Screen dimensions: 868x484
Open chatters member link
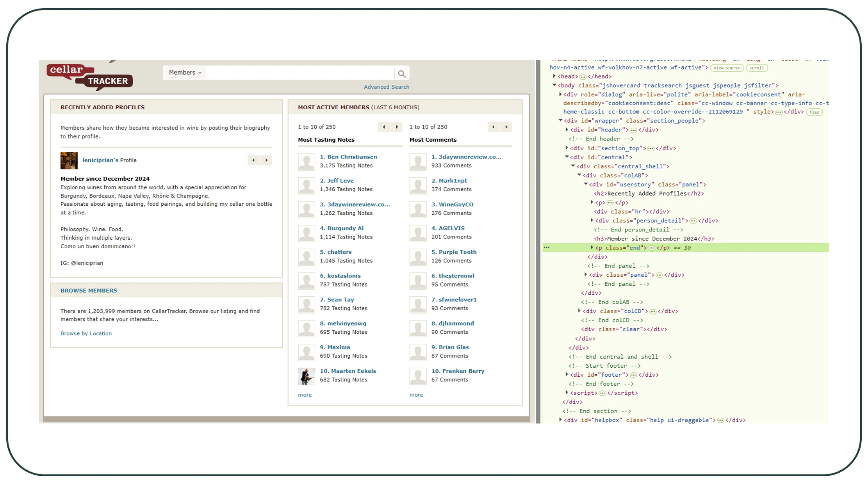tap(336, 252)
